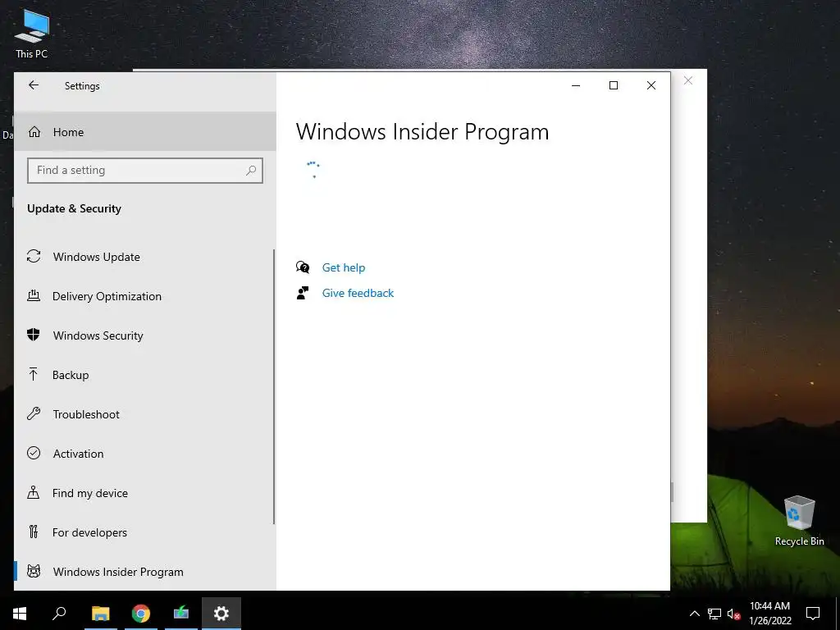This screenshot has height=630, width=840.
Task: Click the For developers tools icon
Action: 33,532
